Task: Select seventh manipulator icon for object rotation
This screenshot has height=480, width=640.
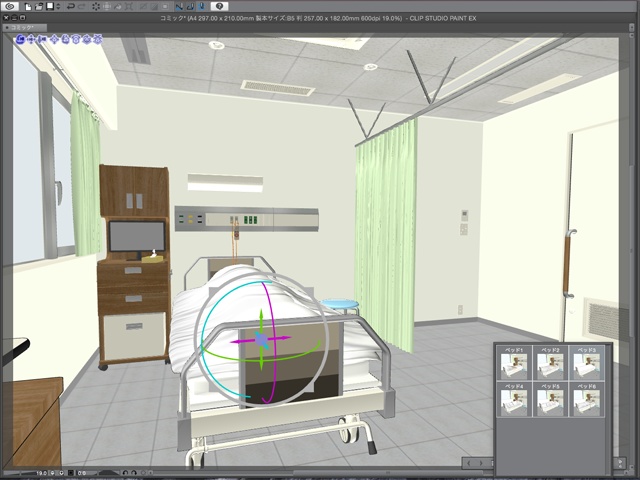Action: click(x=87, y=40)
